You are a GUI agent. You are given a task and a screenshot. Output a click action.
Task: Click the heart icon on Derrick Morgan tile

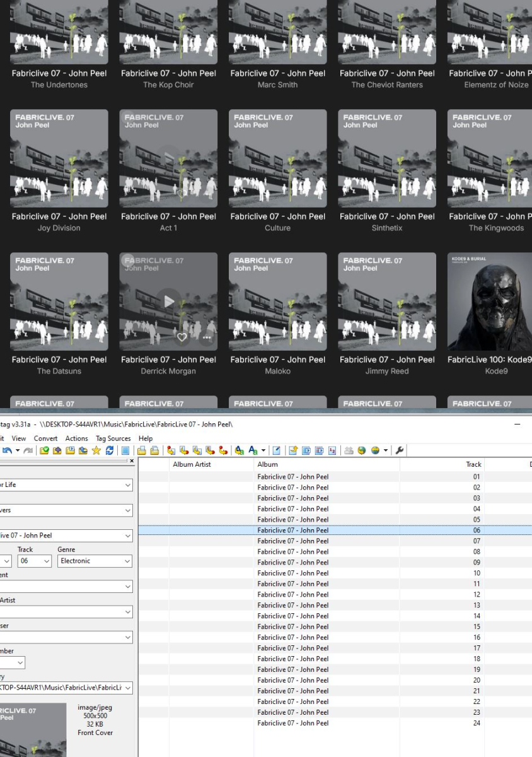click(182, 337)
